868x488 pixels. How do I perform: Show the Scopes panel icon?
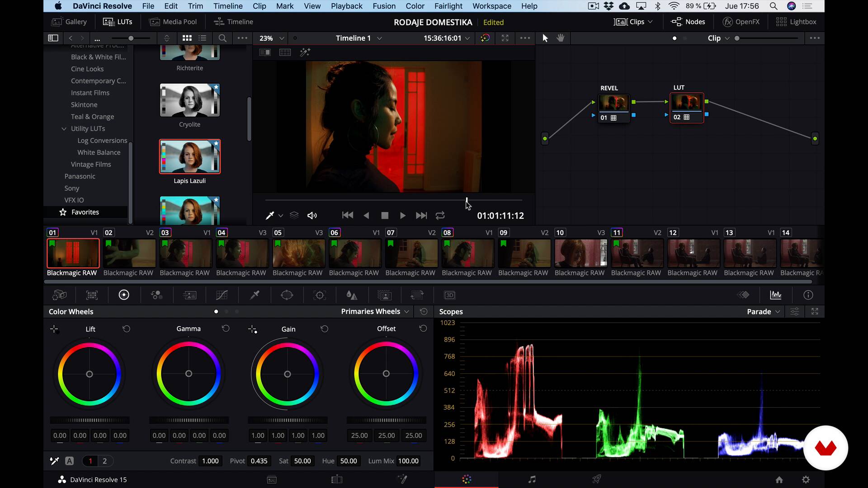coord(776,295)
